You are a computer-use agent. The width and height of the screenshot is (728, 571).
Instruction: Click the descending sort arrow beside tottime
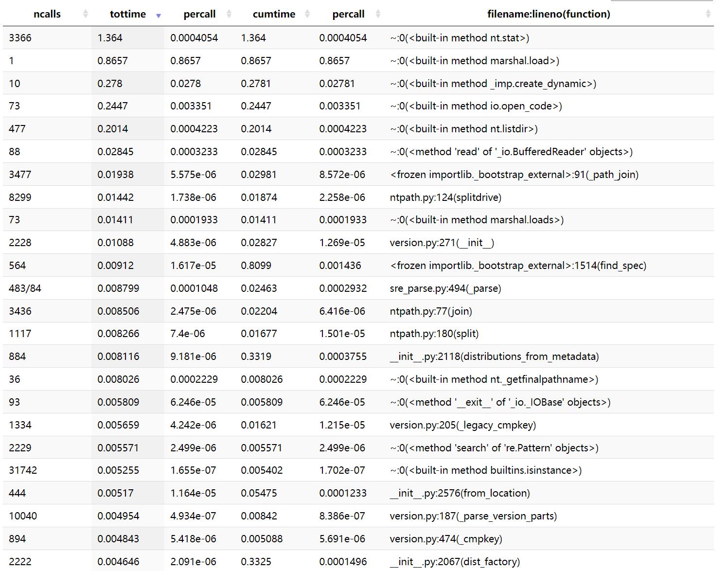(x=158, y=16)
